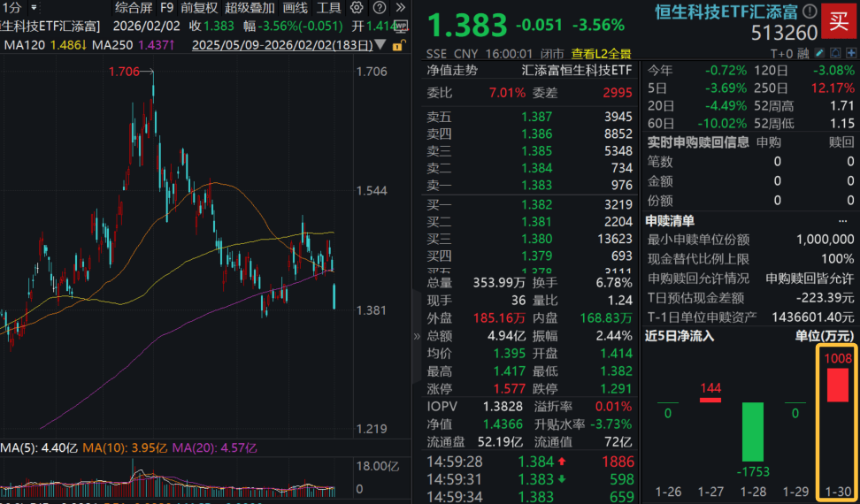Expand date range dropdown triangle
Viewport: 860px width, 504px height.
[380, 43]
